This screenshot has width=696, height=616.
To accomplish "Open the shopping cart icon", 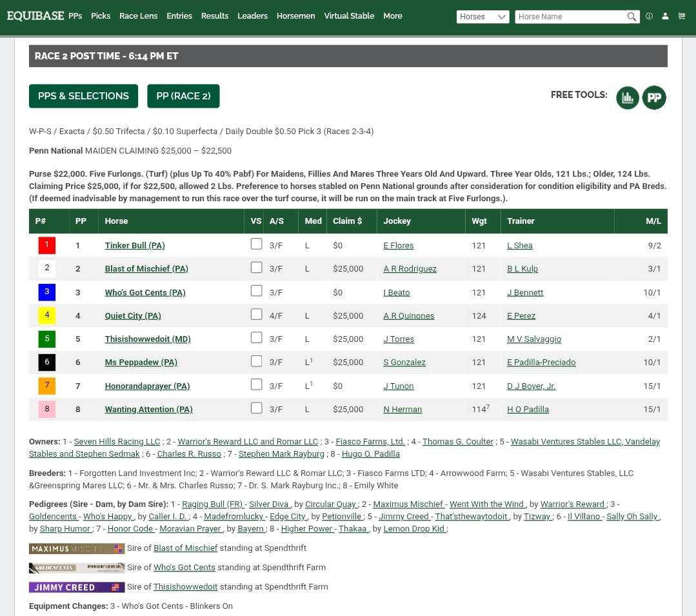I will [x=681, y=16].
